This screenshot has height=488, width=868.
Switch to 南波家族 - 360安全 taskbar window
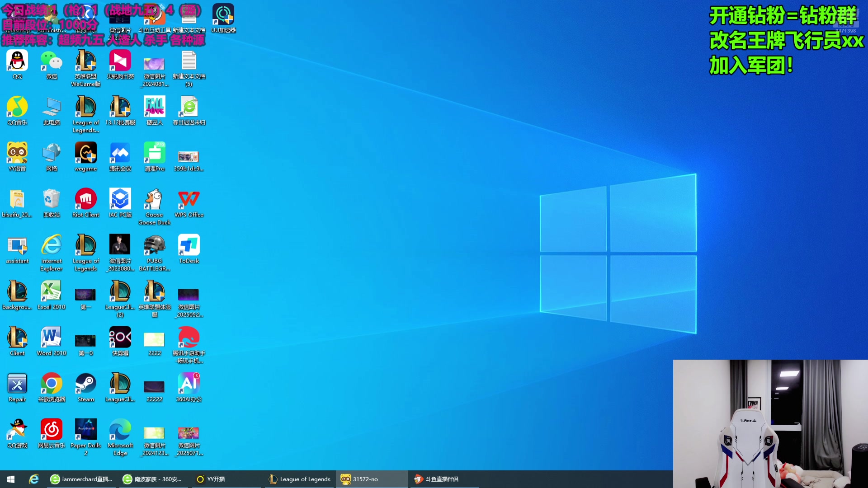point(154,479)
